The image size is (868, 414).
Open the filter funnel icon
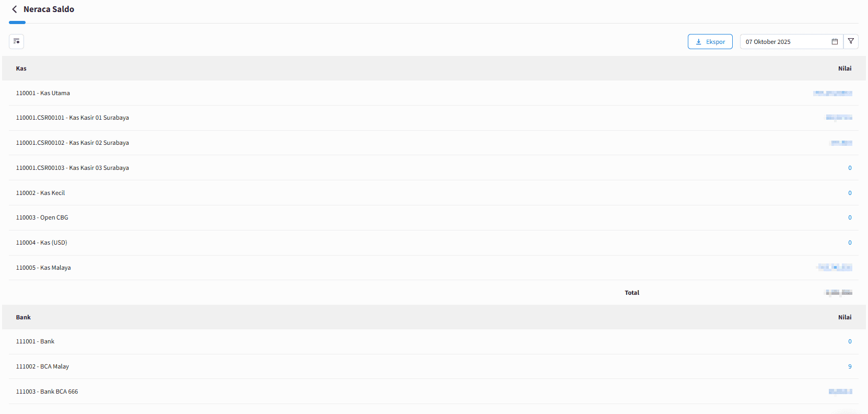[851, 41]
